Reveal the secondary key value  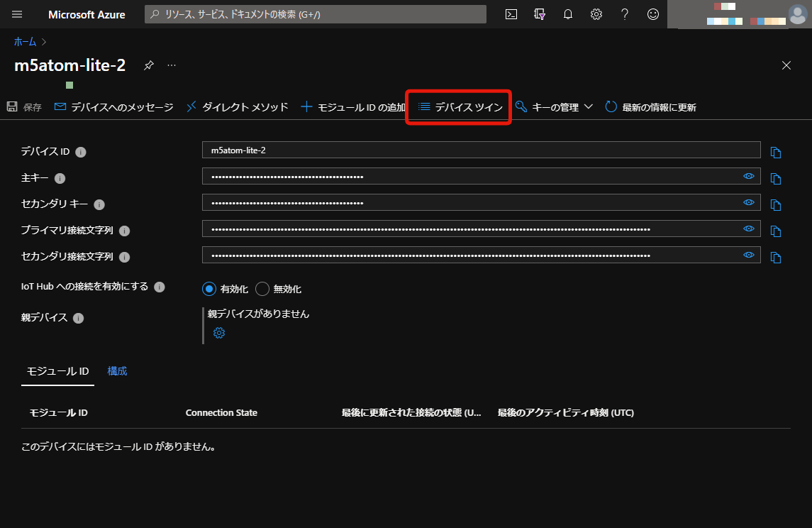coord(749,202)
